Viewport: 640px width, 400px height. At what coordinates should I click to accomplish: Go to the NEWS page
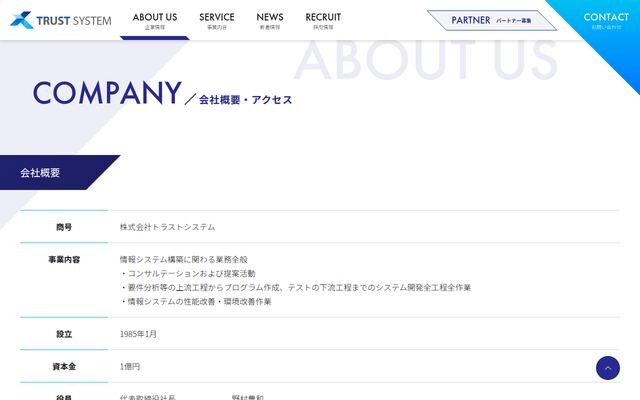[270, 20]
